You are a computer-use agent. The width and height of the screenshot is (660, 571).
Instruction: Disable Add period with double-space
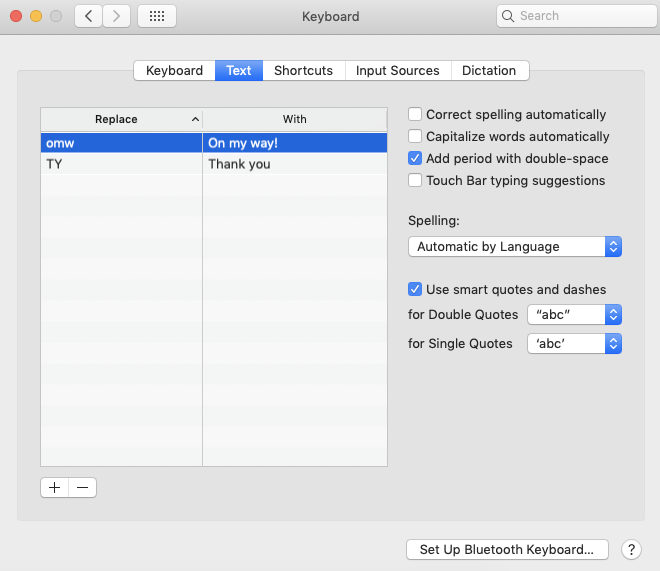(x=415, y=159)
